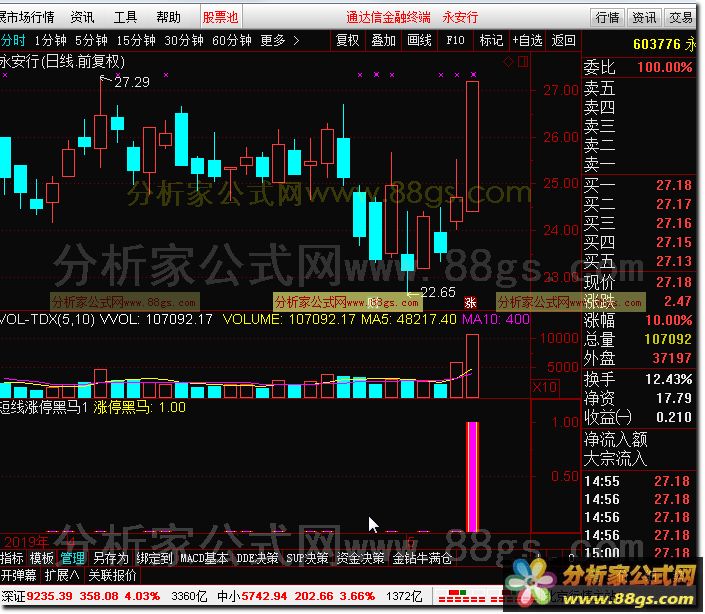Click the latest limit-up candlestick
705x614 pixels.
click(x=473, y=146)
